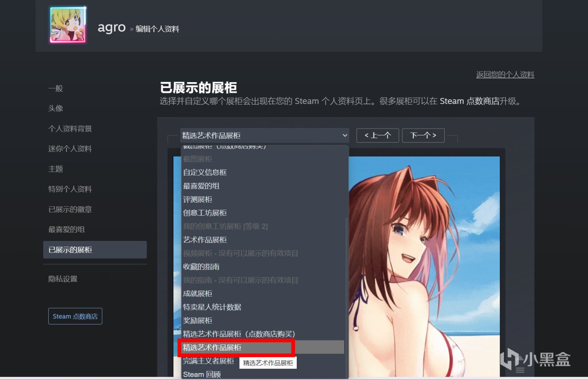
Task: Open 最喜爱的组 in the sidebar
Action: click(x=67, y=229)
